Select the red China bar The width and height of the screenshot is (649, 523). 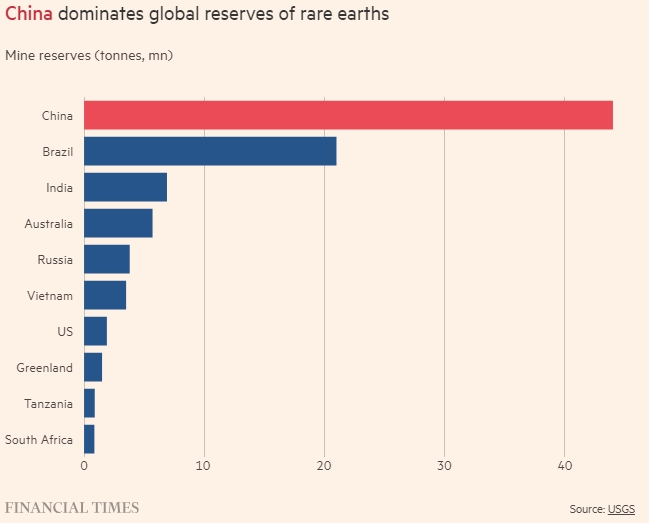coord(348,116)
